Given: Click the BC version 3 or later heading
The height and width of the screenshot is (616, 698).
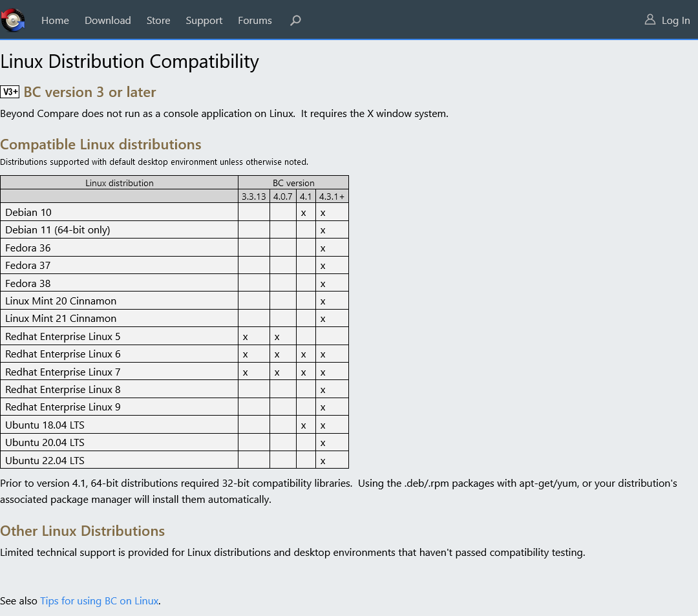Looking at the screenshot, I should click(90, 92).
